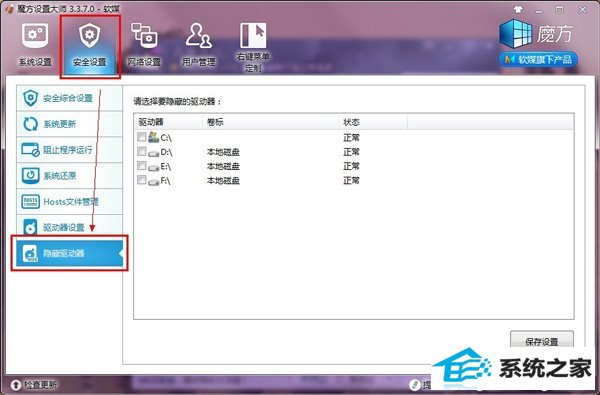Viewport: 600px width, 395px height.
Task: Click the 保存设置 button
Action: (x=542, y=340)
